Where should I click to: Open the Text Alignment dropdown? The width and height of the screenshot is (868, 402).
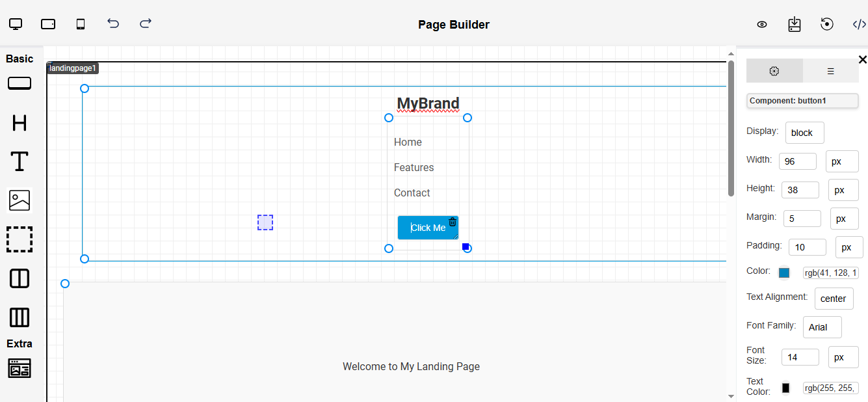pyautogui.click(x=834, y=299)
